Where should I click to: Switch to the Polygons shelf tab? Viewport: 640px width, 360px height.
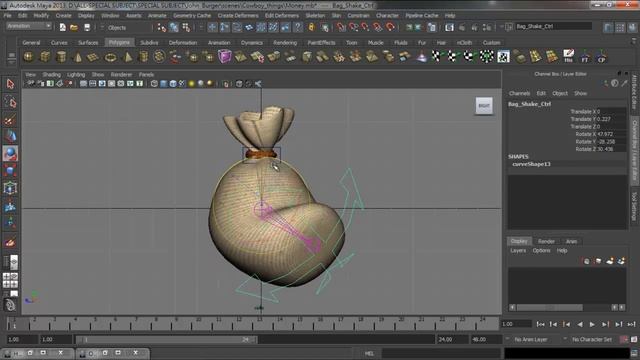pos(119,42)
